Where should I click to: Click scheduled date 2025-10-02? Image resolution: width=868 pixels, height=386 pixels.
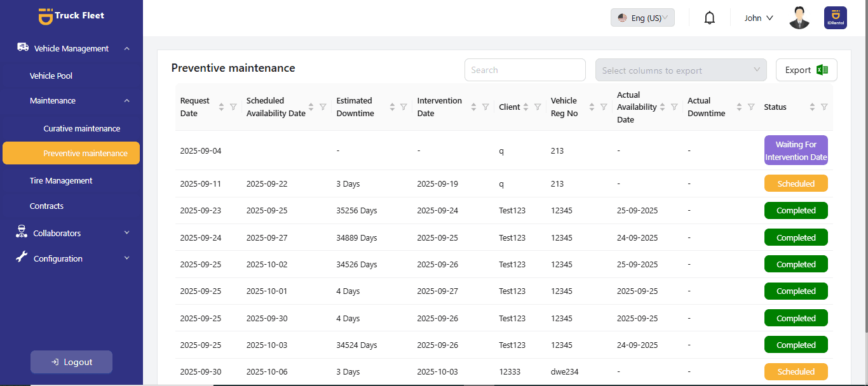267,264
